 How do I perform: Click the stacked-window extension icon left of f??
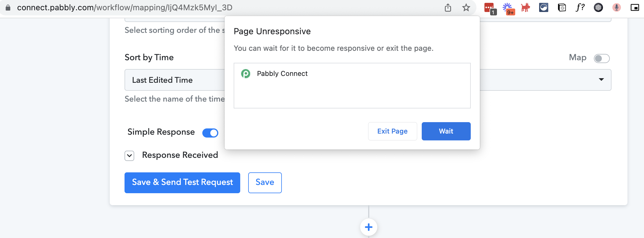tap(562, 8)
